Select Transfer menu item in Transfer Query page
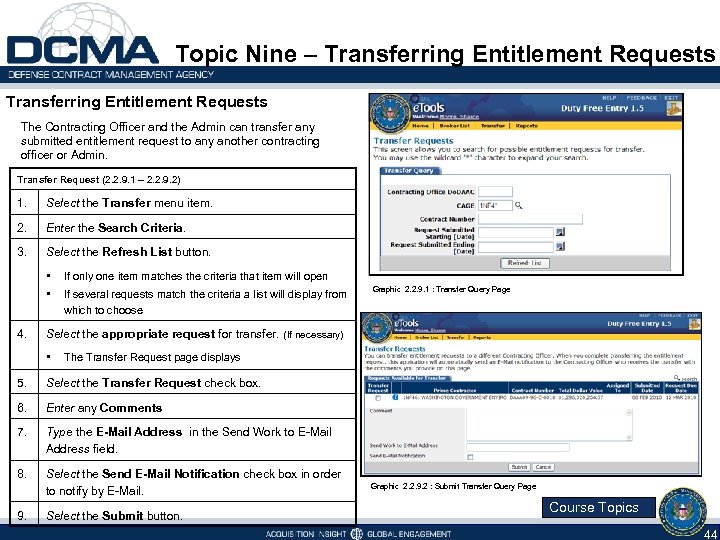Viewport: 720px width, 540px height. click(492, 126)
